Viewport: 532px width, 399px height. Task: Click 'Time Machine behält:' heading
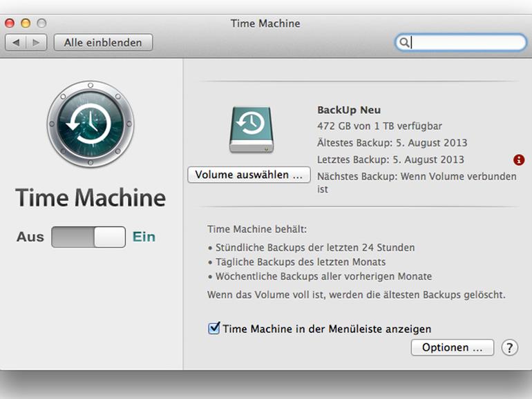pyautogui.click(x=257, y=229)
